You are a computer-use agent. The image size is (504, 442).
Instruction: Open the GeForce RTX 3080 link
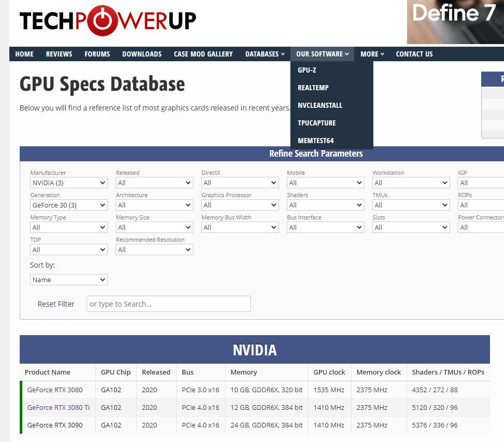[55, 390]
